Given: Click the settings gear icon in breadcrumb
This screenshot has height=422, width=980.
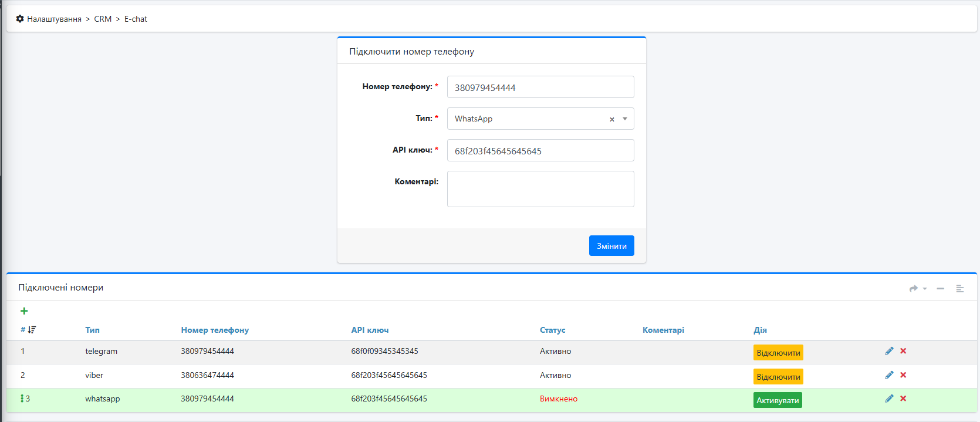Looking at the screenshot, I should (20, 19).
